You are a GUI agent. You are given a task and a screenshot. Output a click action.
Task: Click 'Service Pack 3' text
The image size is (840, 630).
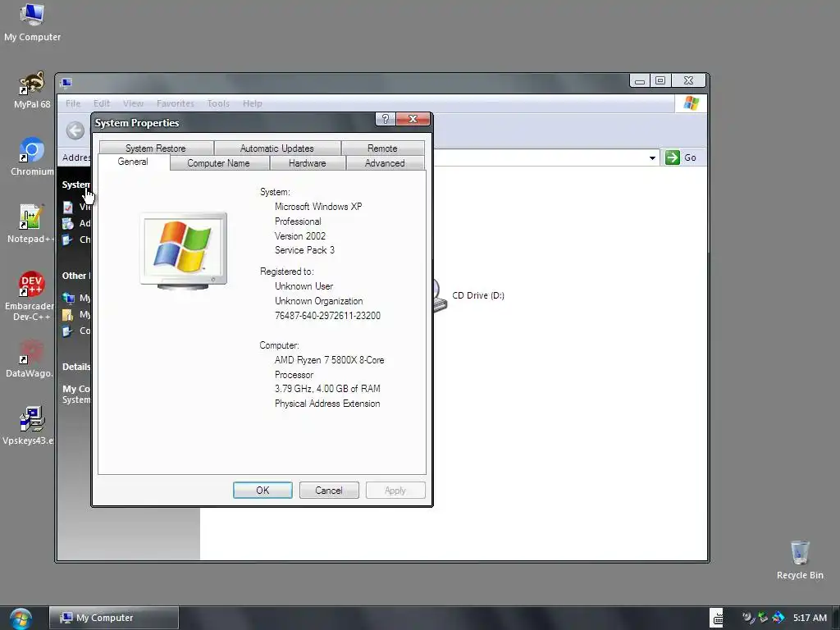click(304, 250)
